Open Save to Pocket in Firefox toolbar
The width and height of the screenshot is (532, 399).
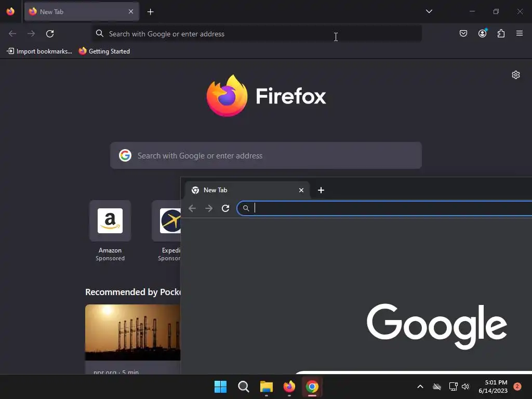(463, 33)
